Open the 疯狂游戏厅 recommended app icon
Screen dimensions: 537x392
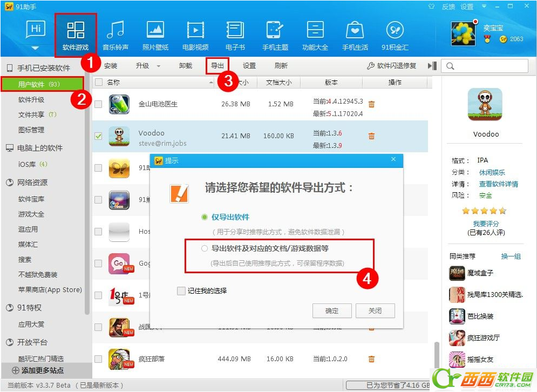coord(457,337)
